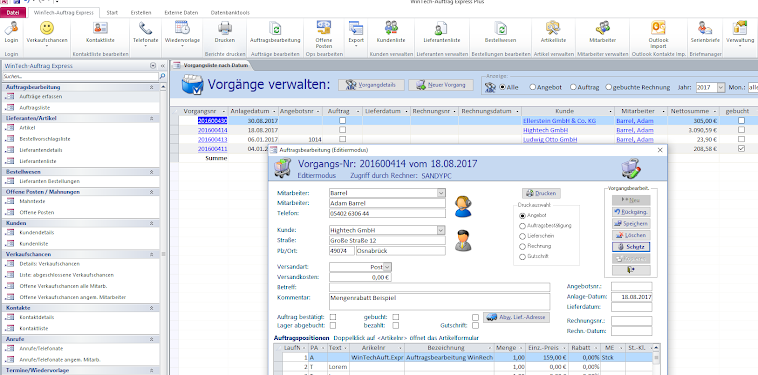Click the Export ribbon icon
Screen dimensions: 758x375
coord(356,28)
